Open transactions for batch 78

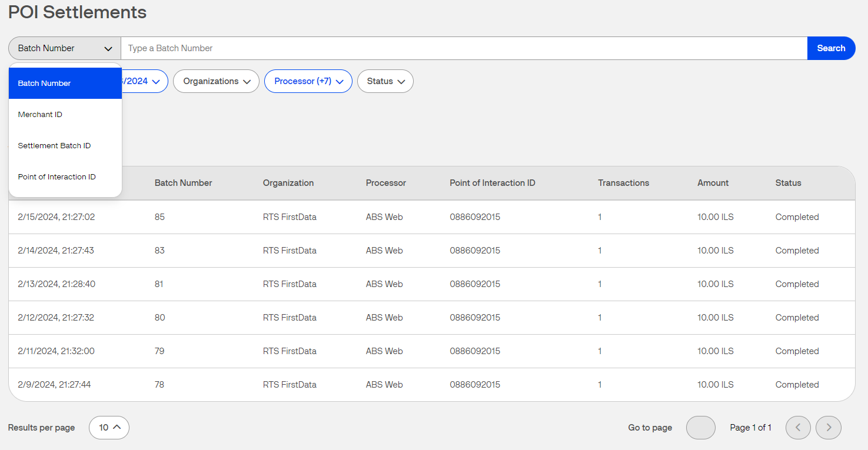pyautogui.click(x=600, y=384)
